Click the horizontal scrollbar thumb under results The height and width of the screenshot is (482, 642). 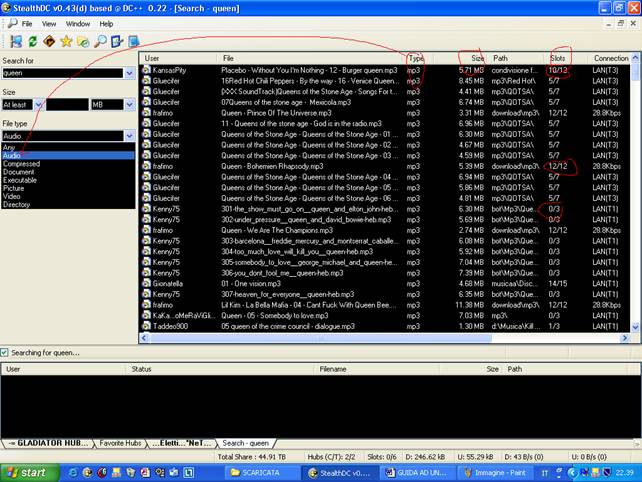[321, 338]
